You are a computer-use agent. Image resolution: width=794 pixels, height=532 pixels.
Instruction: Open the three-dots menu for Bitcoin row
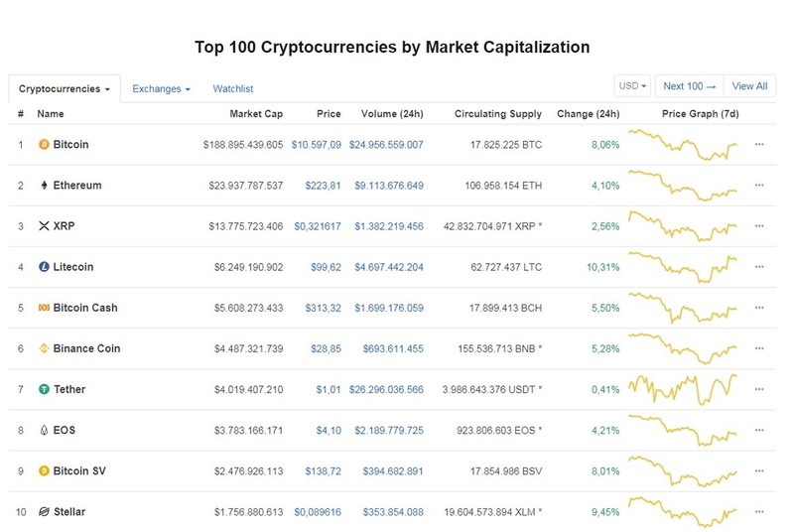click(759, 144)
